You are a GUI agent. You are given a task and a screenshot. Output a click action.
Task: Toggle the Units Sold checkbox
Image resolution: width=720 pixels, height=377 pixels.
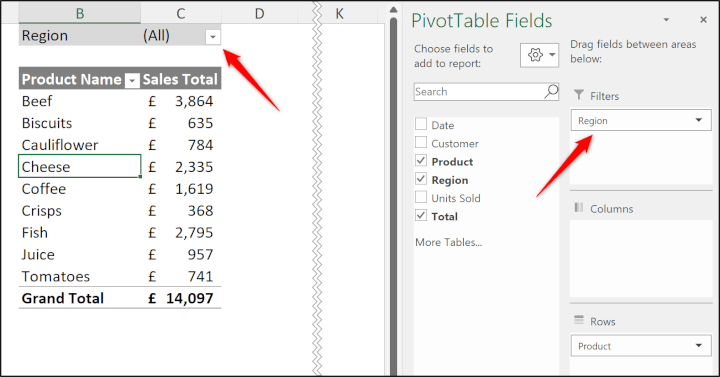tap(421, 197)
